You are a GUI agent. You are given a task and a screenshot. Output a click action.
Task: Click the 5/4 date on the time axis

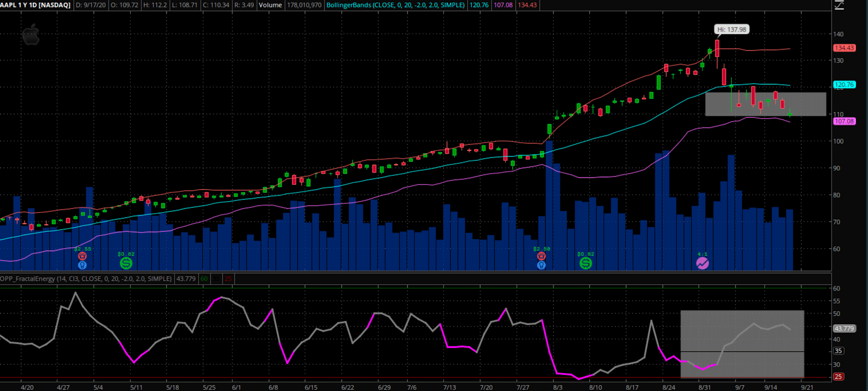point(98,387)
